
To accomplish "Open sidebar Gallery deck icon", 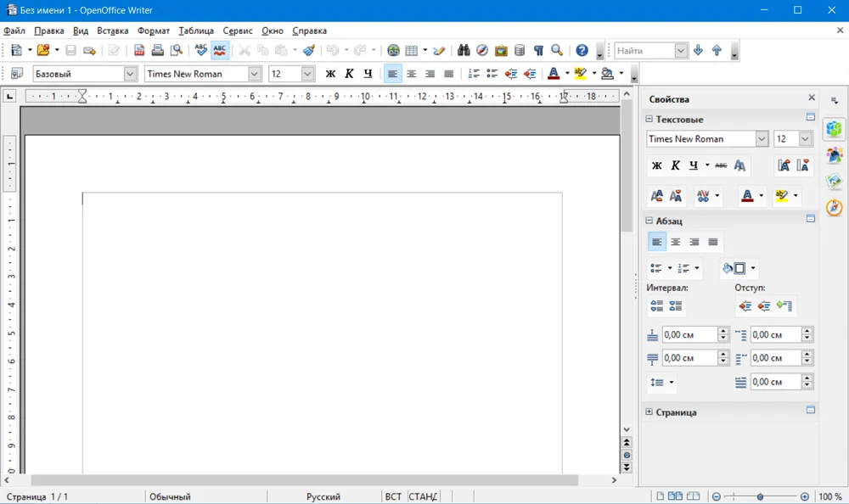I will (x=835, y=182).
